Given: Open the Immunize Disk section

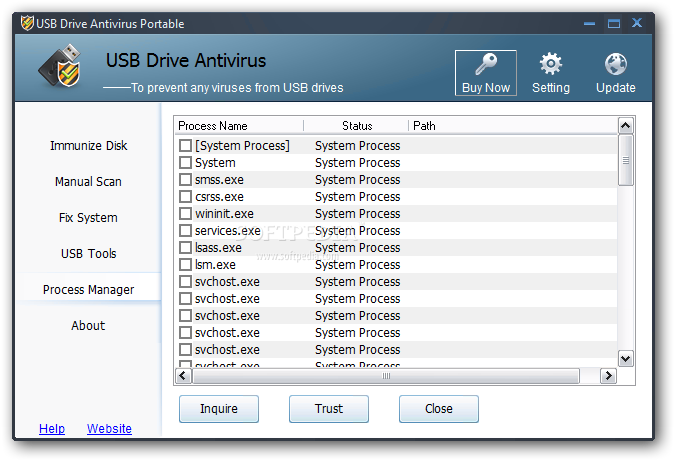Looking at the screenshot, I should (88, 146).
